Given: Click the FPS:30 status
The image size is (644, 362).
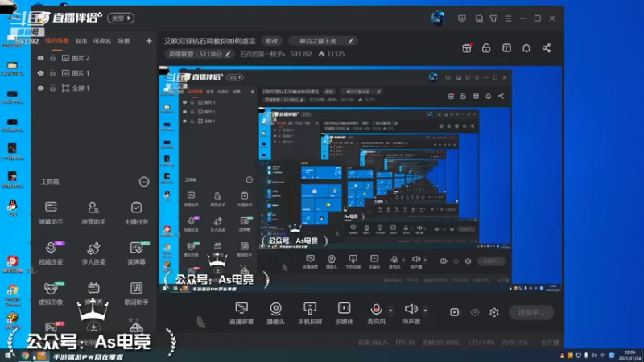Looking at the screenshot, I should pos(405,343).
